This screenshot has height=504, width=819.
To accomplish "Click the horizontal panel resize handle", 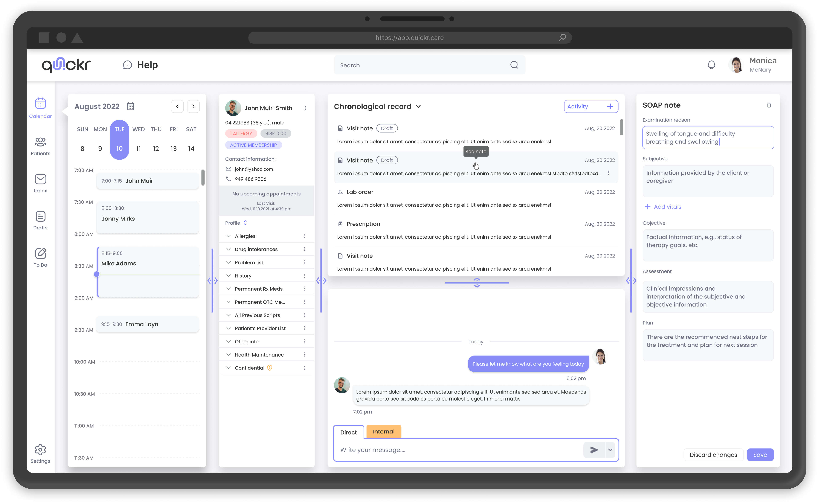I will [477, 282].
